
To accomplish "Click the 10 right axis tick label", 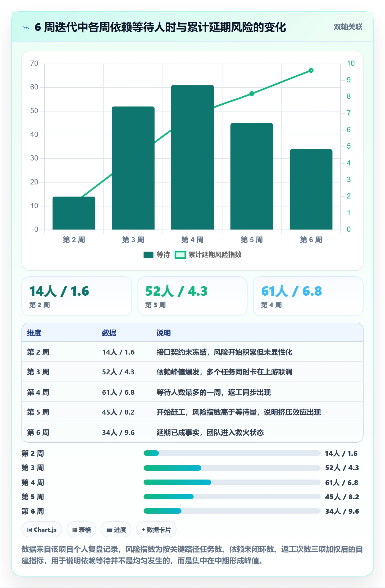I will tap(351, 63).
